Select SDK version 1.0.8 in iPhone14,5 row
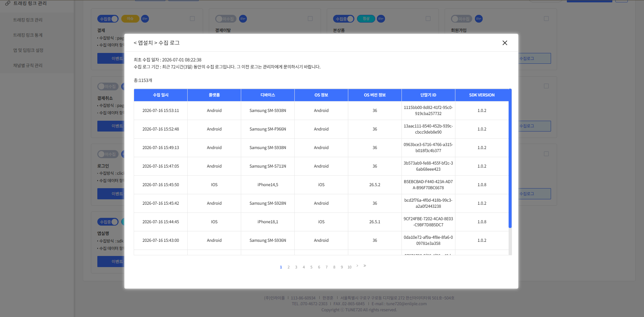Image resolution: width=644 pixels, height=317 pixels. [x=482, y=185]
